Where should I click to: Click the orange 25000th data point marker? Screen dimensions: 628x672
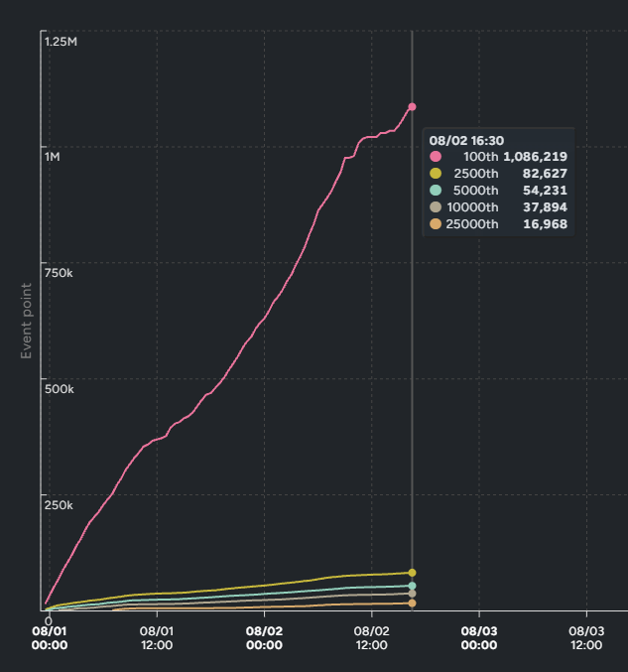[412, 603]
